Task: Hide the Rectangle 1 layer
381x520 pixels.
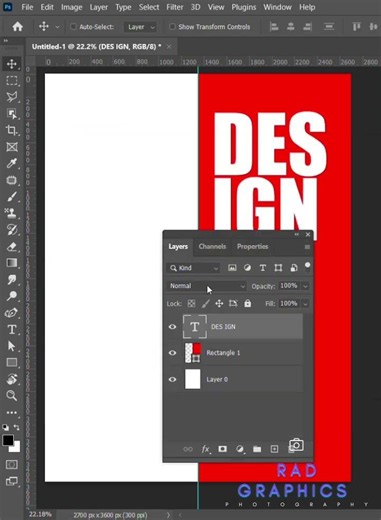Action: point(172,353)
